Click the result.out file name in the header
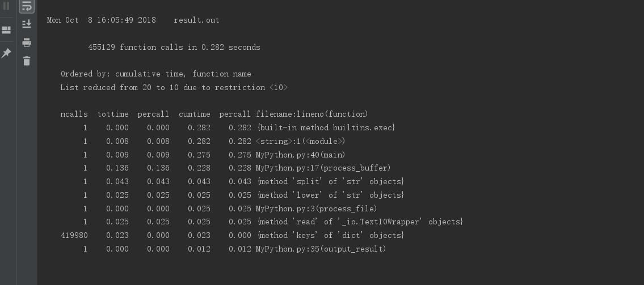Image resolution: width=644 pixels, height=285 pixels. [196, 20]
